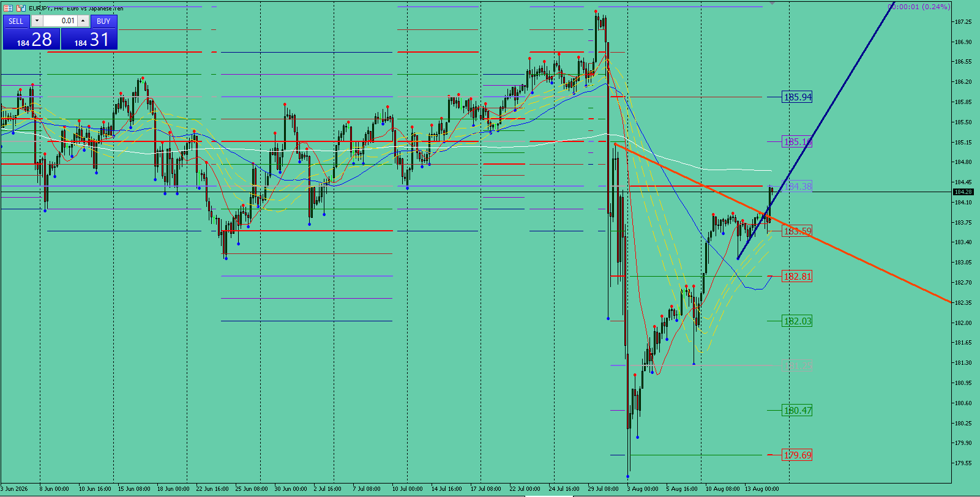Click the 13 Aug 00:00 time label
This screenshot has height=497, width=980.
tap(761, 489)
